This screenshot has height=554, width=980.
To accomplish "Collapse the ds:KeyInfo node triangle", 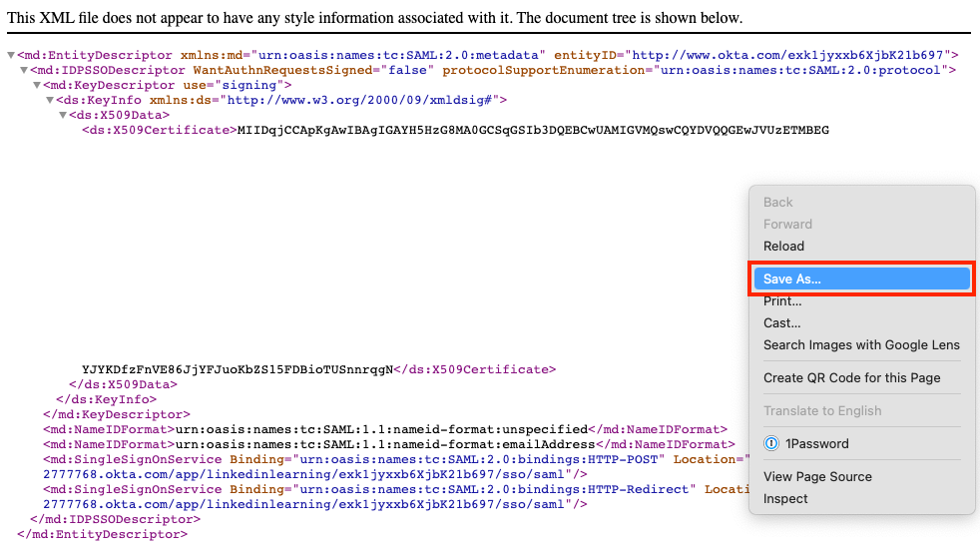I will (50, 101).
